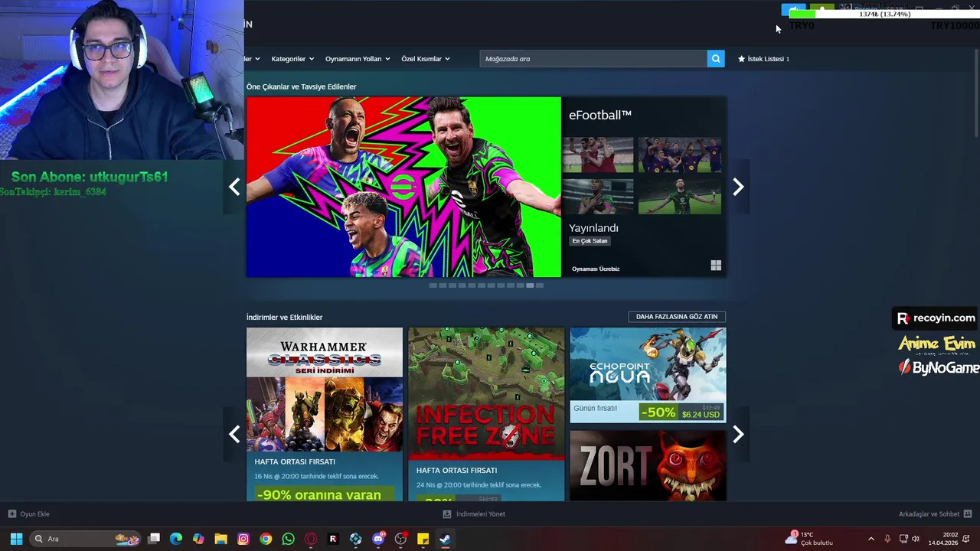Select the highlighted carousel page dot
This screenshot has height=551, width=980.
tap(530, 285)
